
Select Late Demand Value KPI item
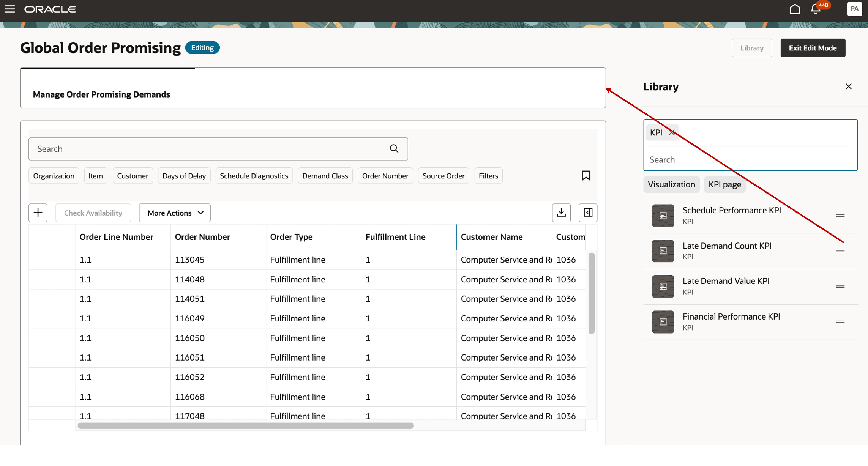click(750, 287)
